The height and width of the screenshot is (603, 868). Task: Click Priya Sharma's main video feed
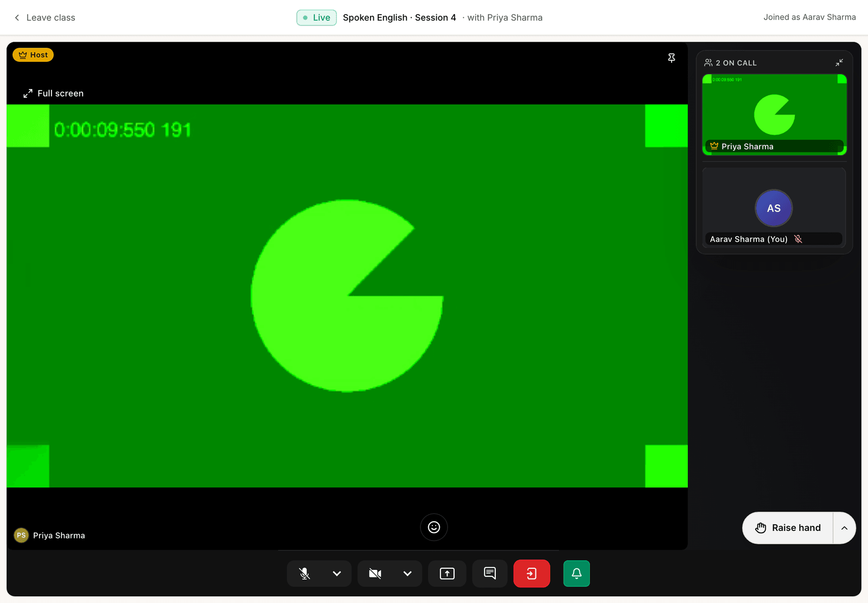coord(347,296)
